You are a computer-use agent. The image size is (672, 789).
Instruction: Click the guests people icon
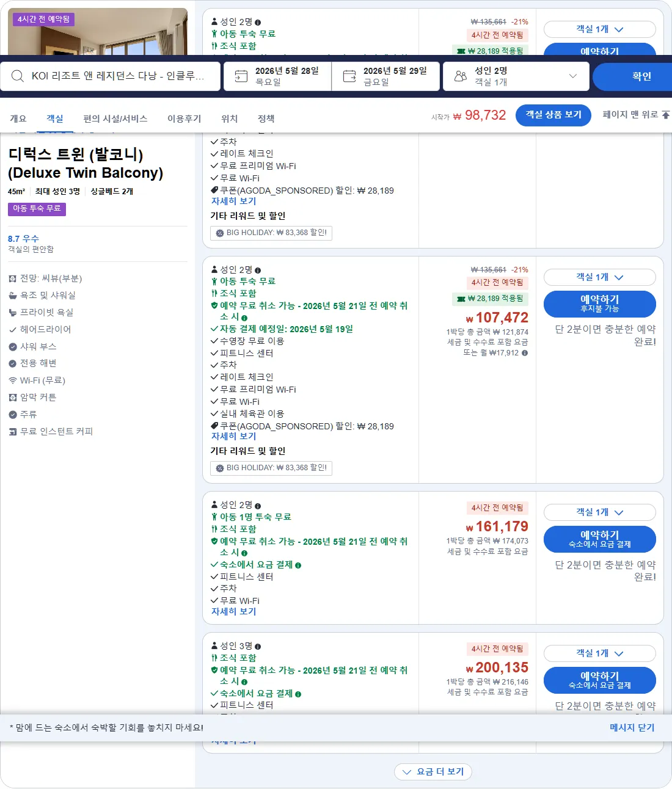point(461,76)
